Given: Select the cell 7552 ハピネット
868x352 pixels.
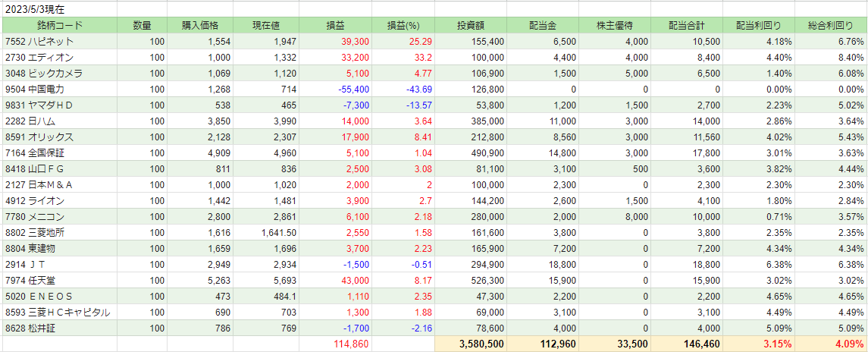Looking at the screenshot, I should 59,42.
